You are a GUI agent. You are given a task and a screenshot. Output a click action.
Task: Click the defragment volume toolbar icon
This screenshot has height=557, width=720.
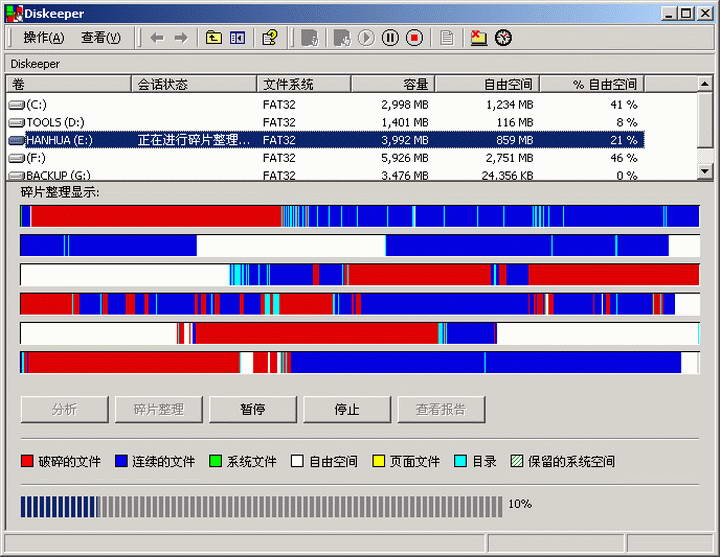342,38
